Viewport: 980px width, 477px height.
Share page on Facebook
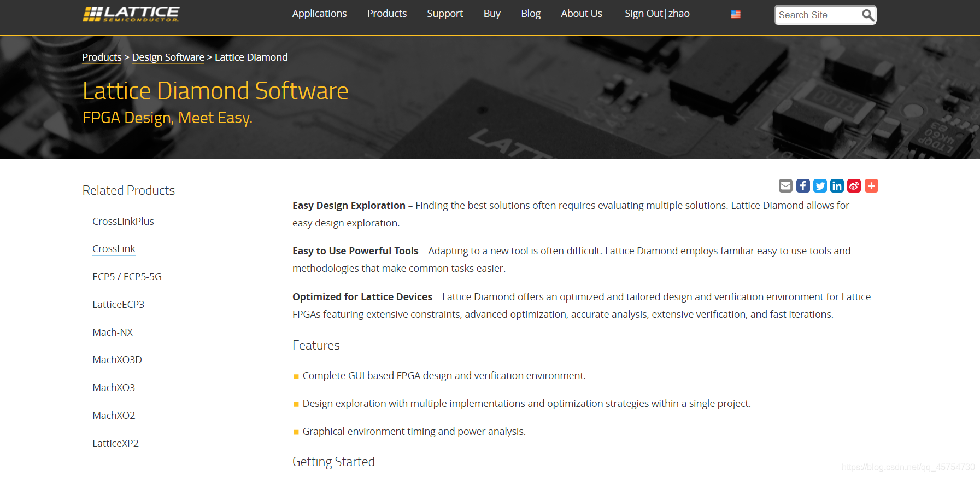click(803, 186)
